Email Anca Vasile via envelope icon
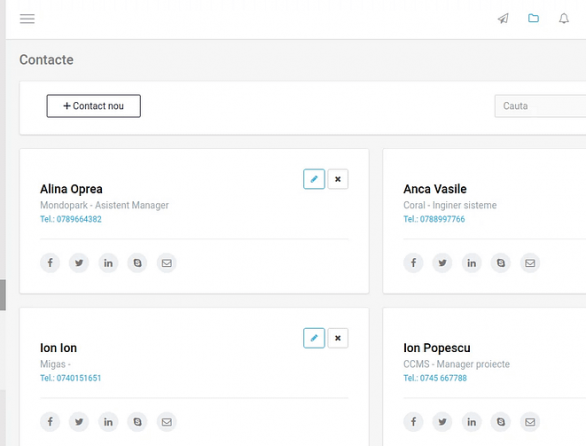The width and height of the screenshot is (586, 446). (530, 263)
